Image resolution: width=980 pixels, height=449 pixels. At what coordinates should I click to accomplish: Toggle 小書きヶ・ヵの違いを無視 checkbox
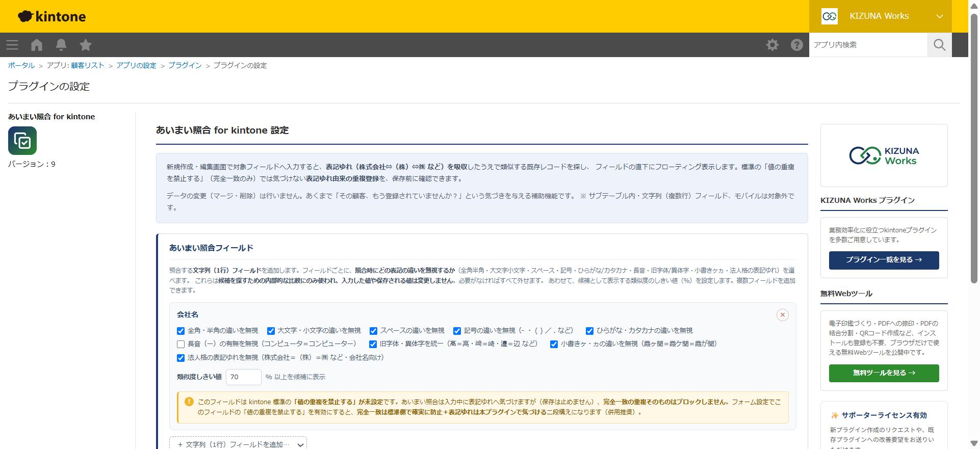click(554, 344)
